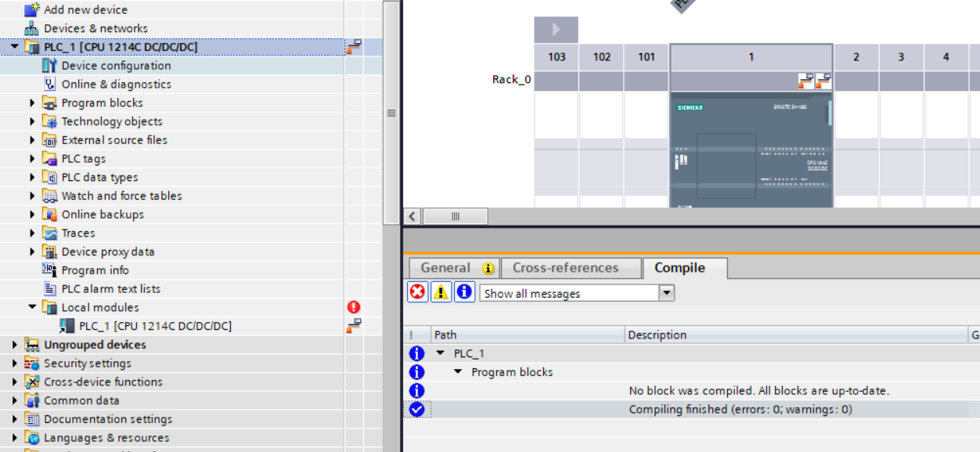Click the Siemens CPU module image in slot 1
Viewport: 980px width, 452px height.
751,150
